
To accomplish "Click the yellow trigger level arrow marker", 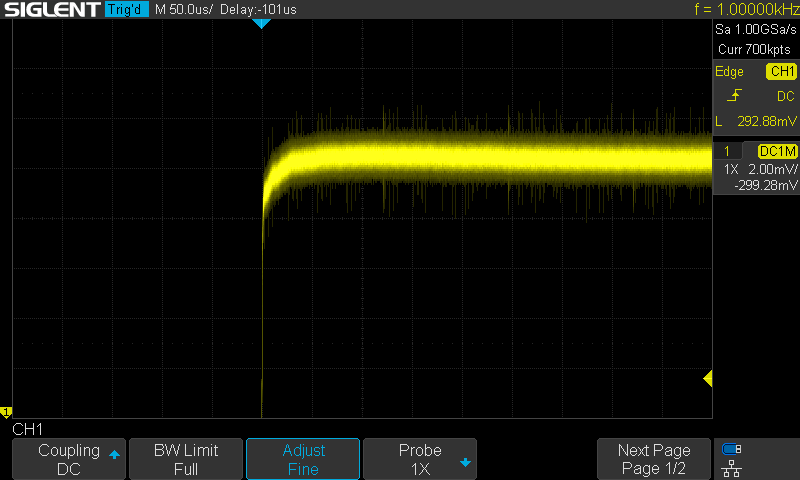I will coord(707,378).
